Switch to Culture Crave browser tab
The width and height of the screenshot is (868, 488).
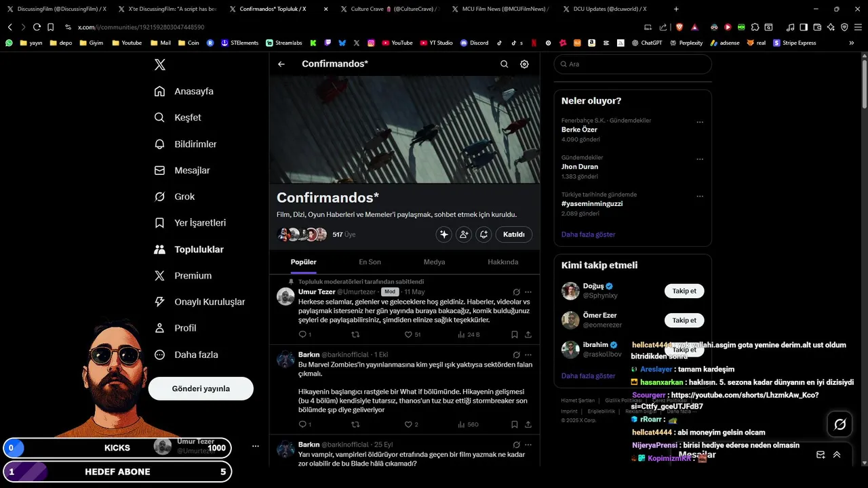[389, 9]
